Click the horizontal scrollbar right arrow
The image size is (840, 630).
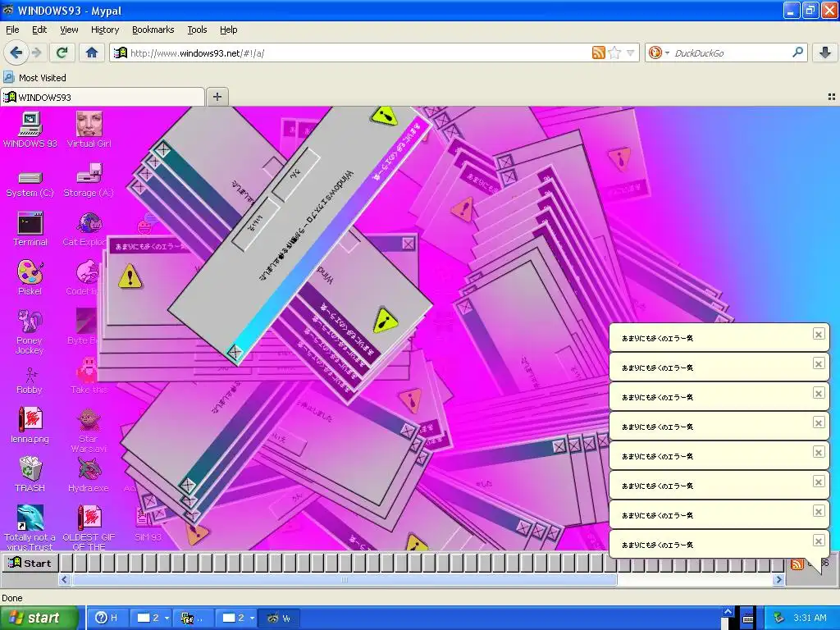click(778, 579)
